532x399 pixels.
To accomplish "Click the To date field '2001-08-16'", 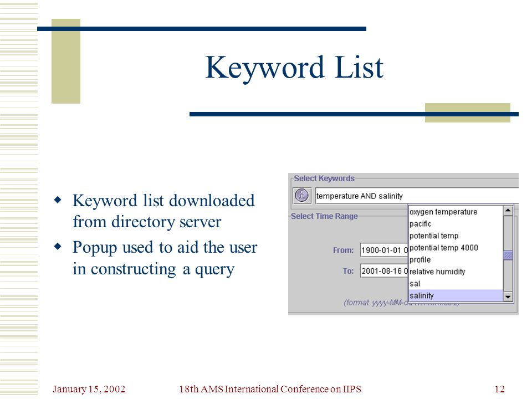I will tap(384, 271).
